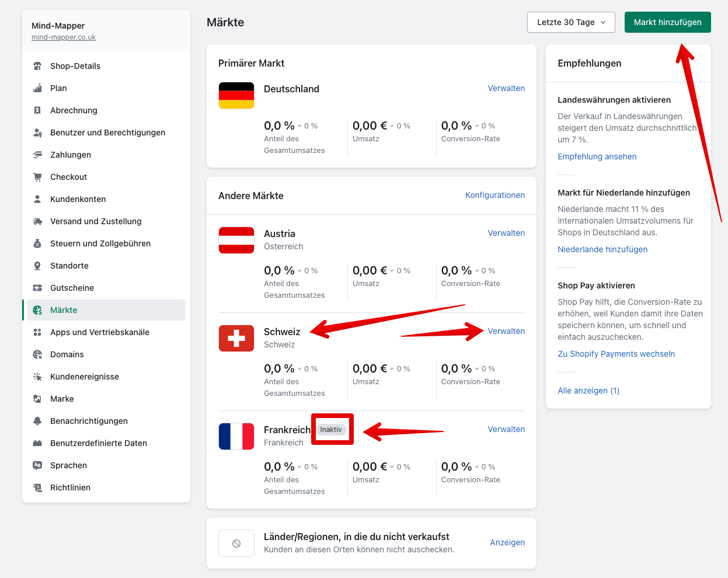Click the Checkout cart icon
728x578 pixels.
(37, 177)
